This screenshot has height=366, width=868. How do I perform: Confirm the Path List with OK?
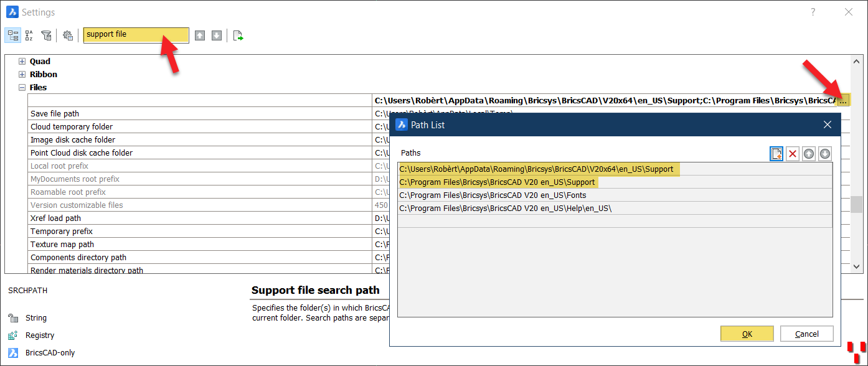[747, 334]
